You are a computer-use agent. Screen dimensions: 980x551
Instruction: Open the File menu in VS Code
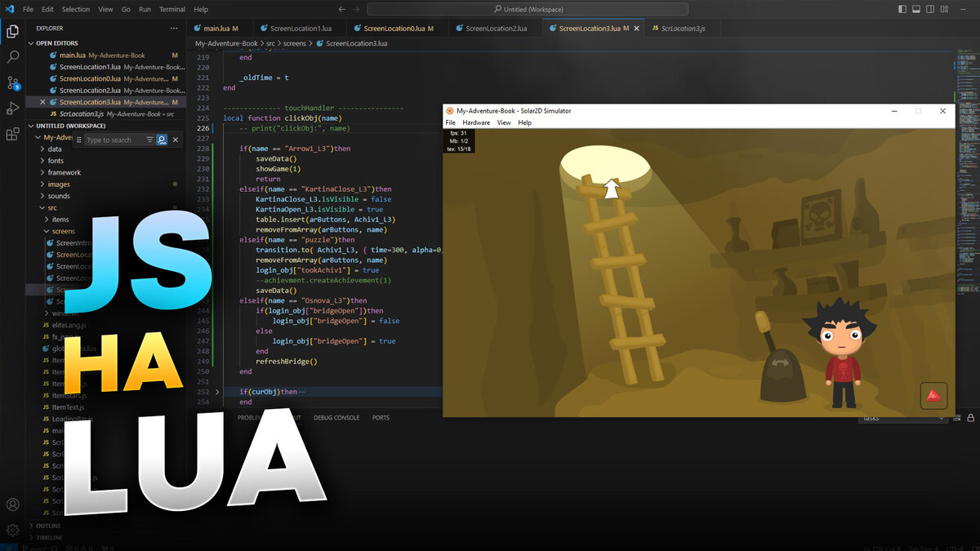coord(28,9)
